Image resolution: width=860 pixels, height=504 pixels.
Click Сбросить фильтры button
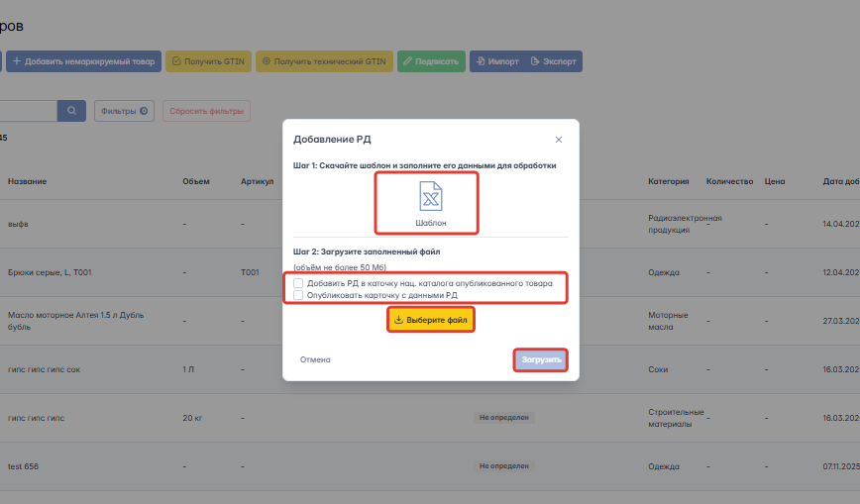click(x=206, y=111)
